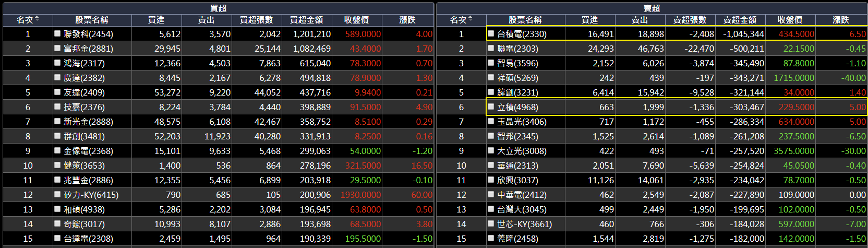This screenshot has width=868, height=248.
Task: Click net buy amount 1,082,469
Action: [x=312, y=49]
